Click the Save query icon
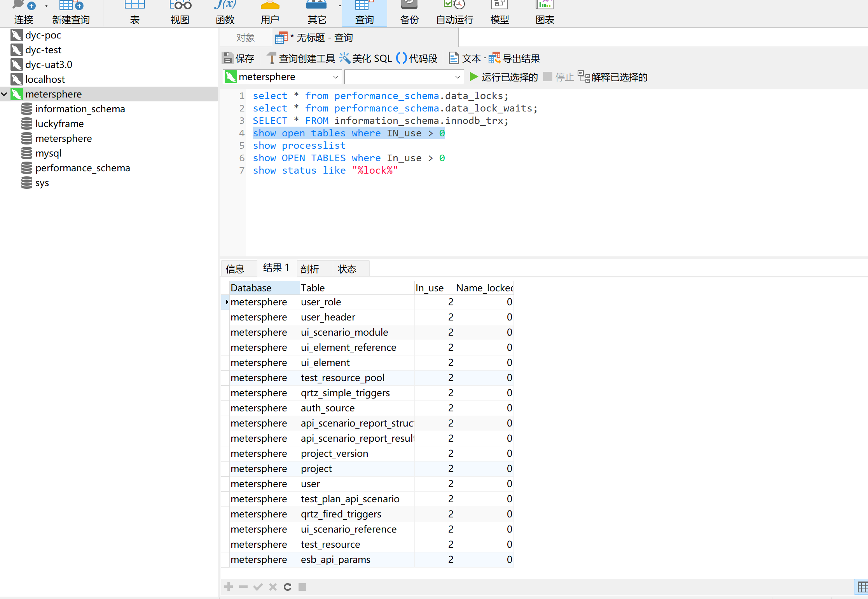This screenshot has width=868, height=599. click(x=228, y=58)
